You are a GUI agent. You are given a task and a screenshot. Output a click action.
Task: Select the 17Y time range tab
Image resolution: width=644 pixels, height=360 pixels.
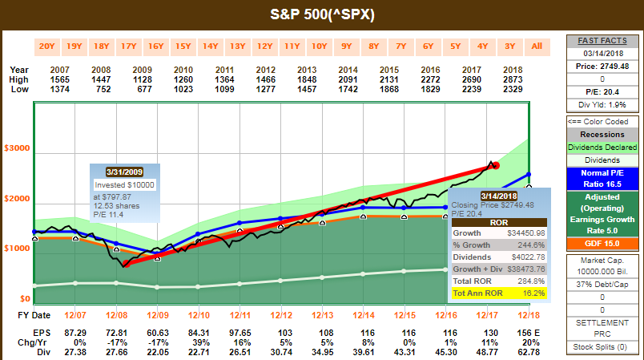tap(128, 47)
